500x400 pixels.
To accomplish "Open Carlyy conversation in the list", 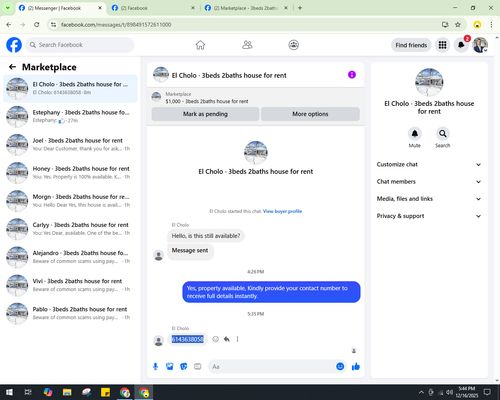I will click(70, 229).
